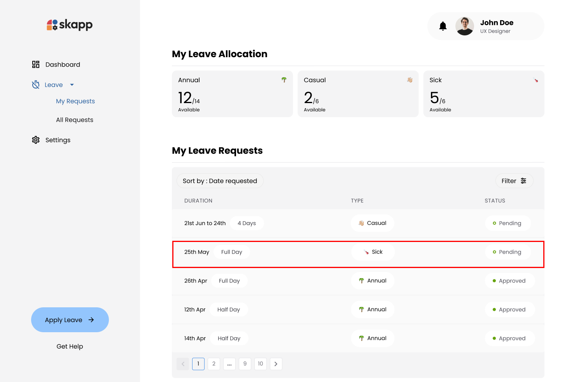Click the Leave timer icon in sidebar
The height and width of the screenshot is (382, 588).
(x=36, y=85)
